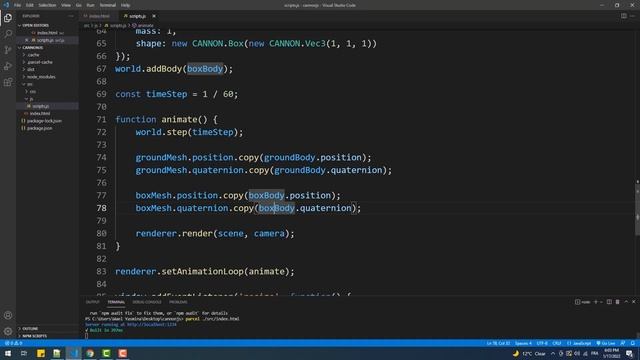Expand the NPM SCRIPTS section
This screenshot has width=640, height=360.
(47, 336)
